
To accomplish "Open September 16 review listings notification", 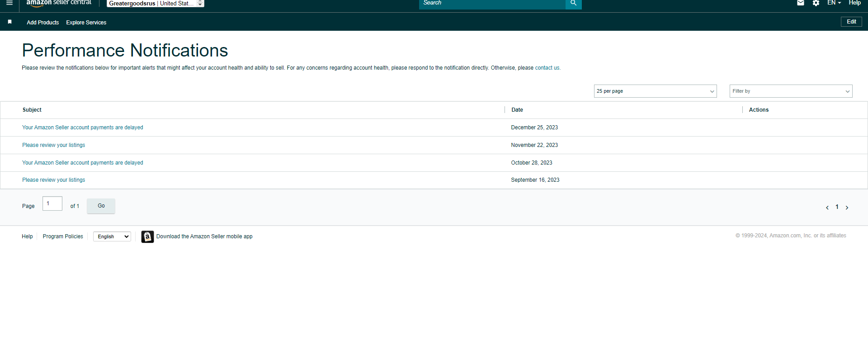I will click(54, 180).
